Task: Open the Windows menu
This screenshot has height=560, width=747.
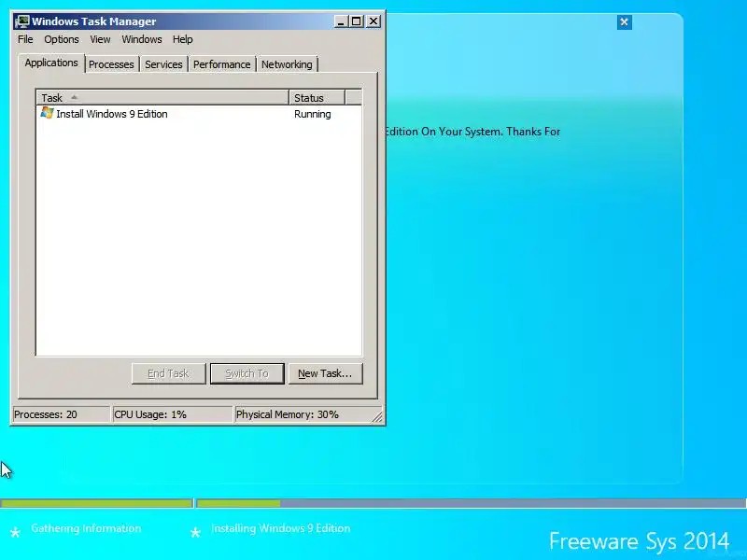Action: 142,39
